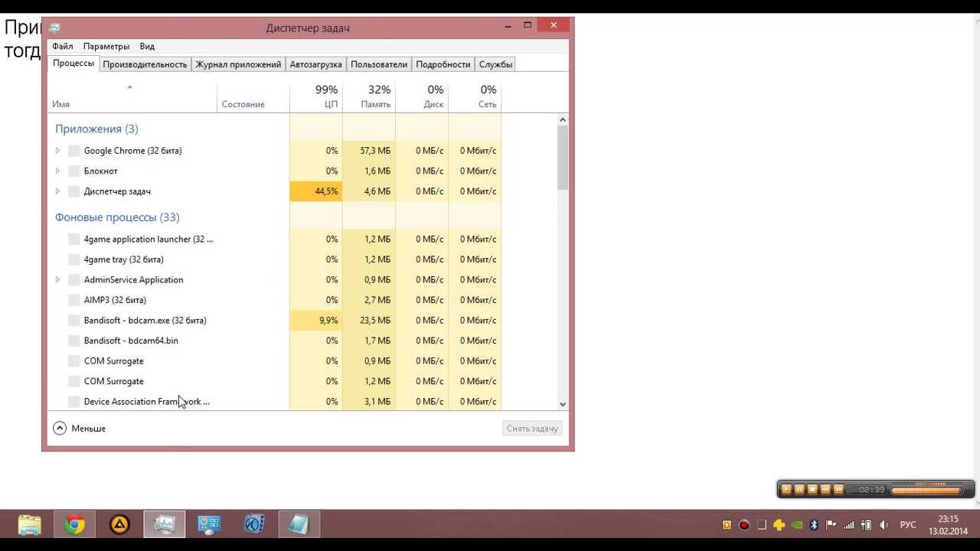Sort by the Диск column header

pos(422,98)
